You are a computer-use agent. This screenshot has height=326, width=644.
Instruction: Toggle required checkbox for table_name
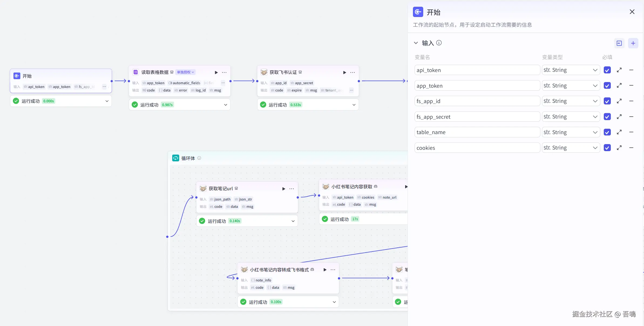pyautogui.click(x=607, y=132)
